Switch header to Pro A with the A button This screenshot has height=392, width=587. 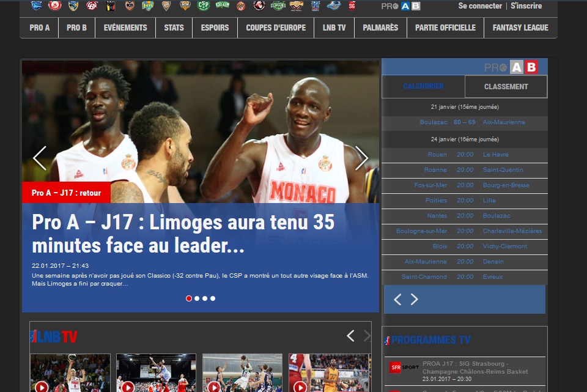pos(405,6)
